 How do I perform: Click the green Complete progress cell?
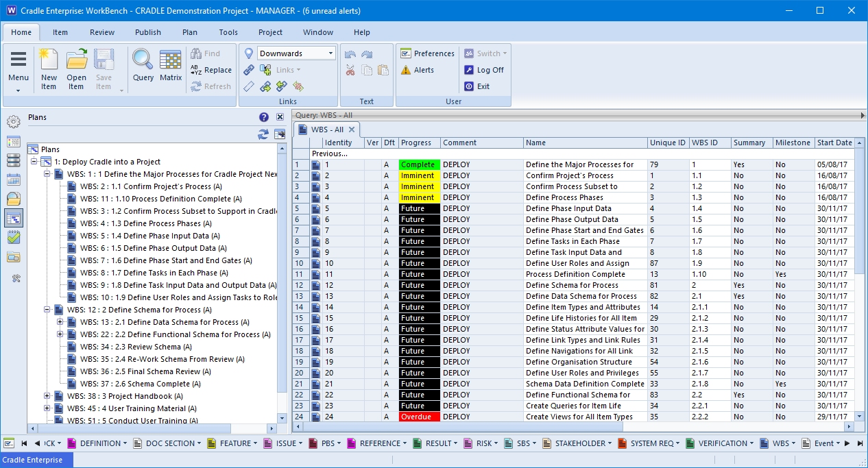pyautogui.click(x=419, y=164)
